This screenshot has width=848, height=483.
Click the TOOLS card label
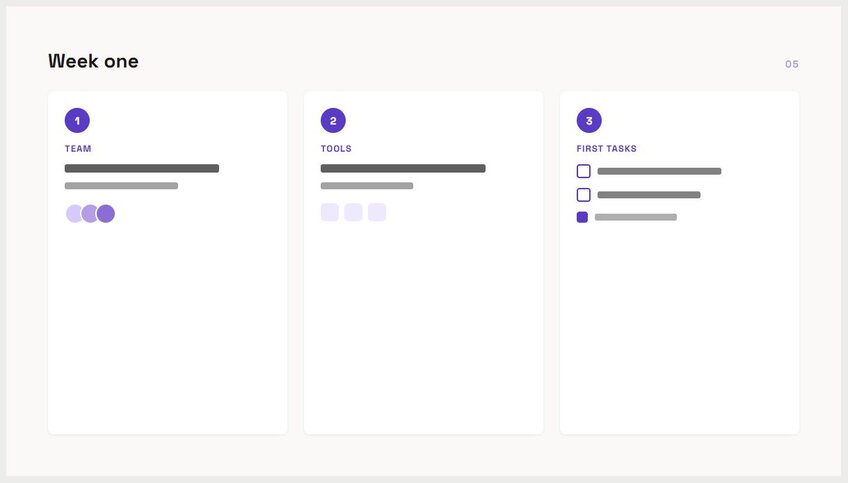(x=336, y=148)
